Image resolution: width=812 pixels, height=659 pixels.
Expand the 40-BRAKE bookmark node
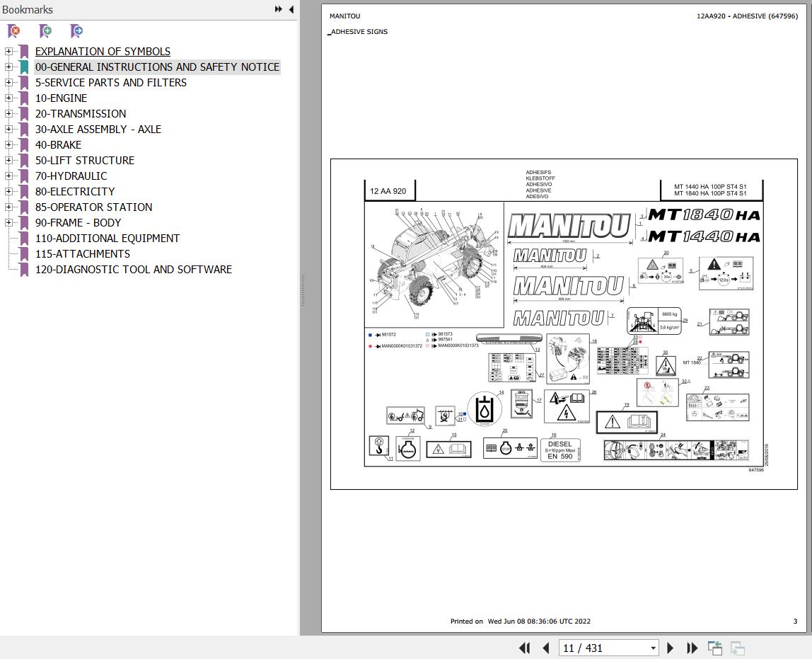pos(8,144)
